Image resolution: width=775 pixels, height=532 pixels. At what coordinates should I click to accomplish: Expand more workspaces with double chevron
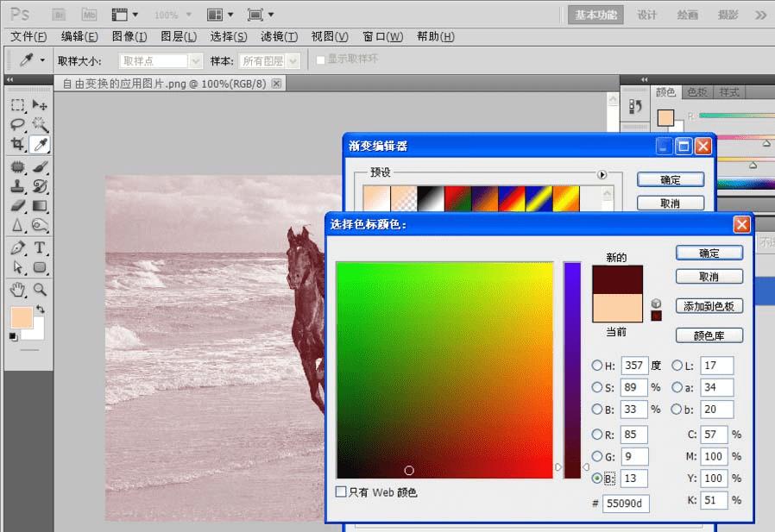(760, 16)
